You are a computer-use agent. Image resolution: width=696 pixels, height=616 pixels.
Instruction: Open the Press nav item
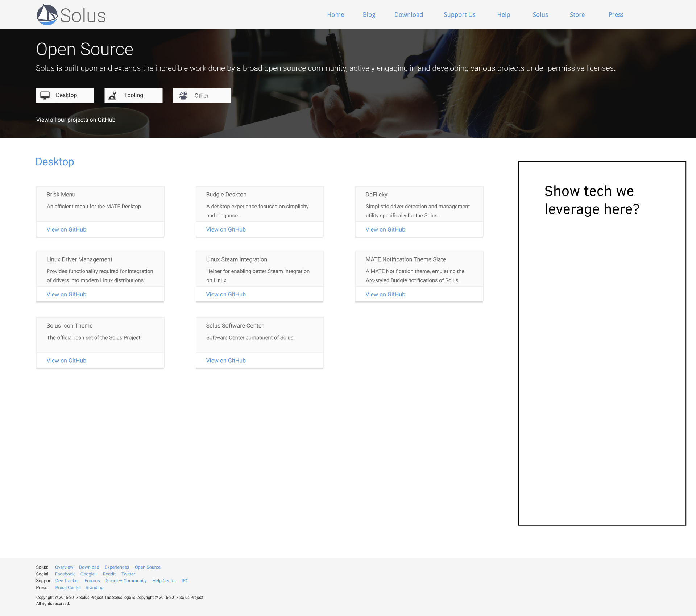(x=616, y=15)
